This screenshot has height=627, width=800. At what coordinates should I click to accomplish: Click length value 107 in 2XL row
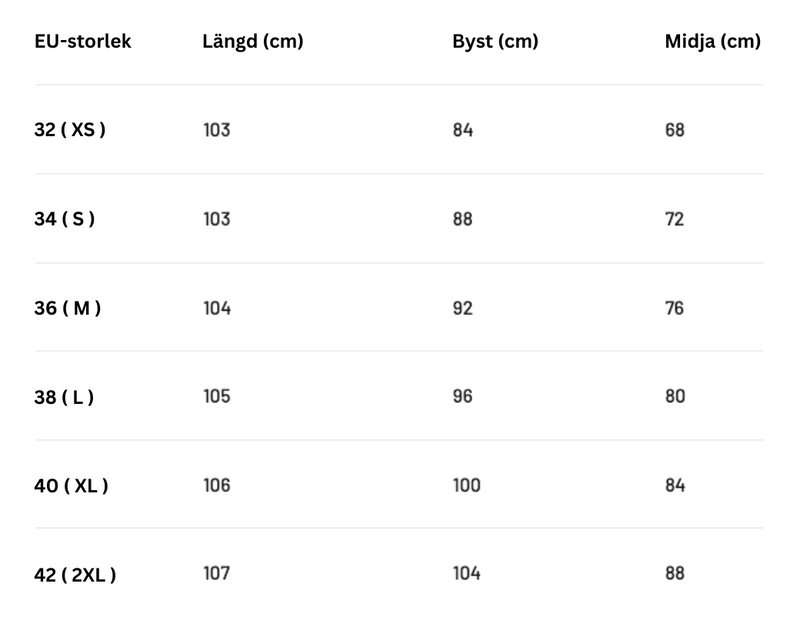pos(217,573)
